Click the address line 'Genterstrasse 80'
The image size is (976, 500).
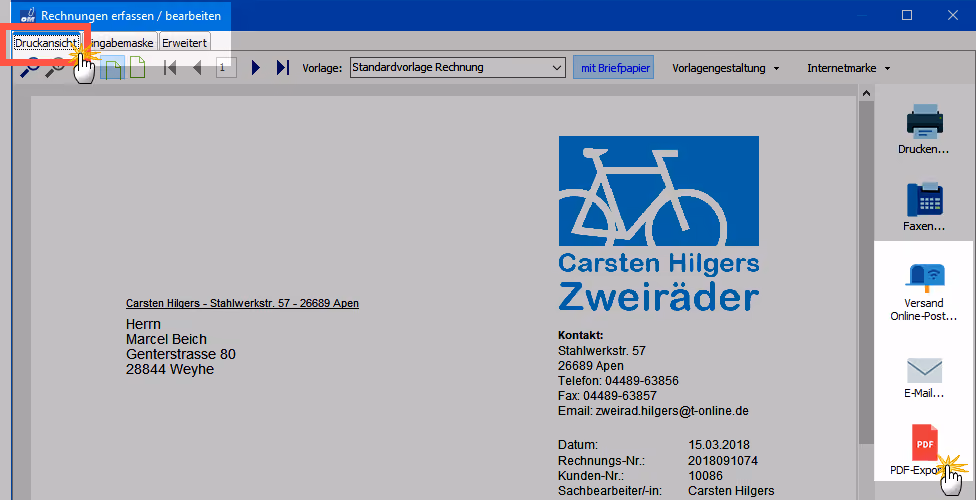tap(181, 354)
